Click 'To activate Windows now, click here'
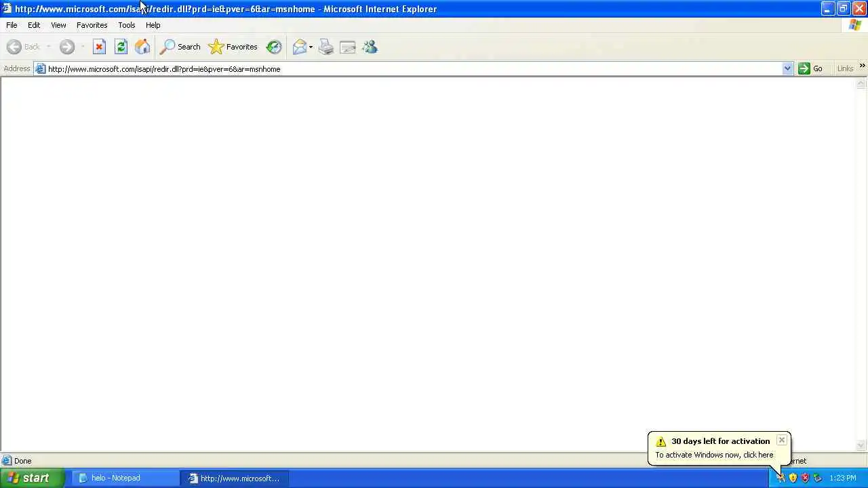The width and height of the screenshot is (868, 488). [x=714, y=455]
